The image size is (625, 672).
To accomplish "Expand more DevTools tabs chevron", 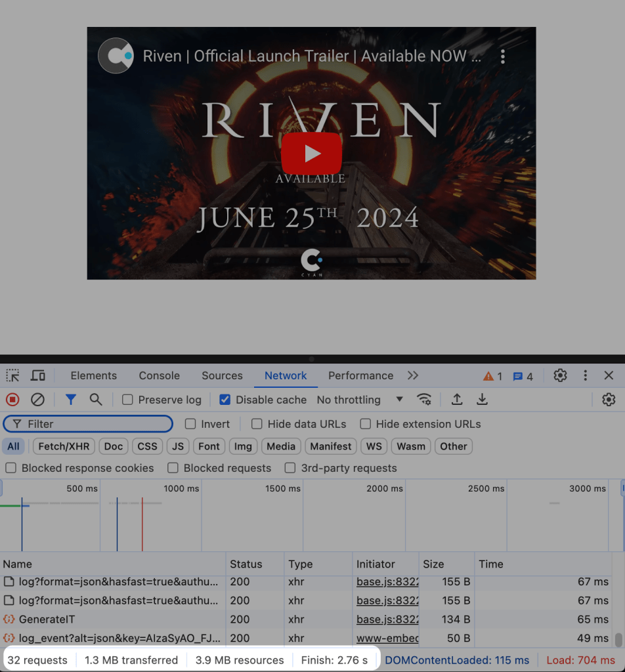I will pyautogui.click(x=412, y=375).
